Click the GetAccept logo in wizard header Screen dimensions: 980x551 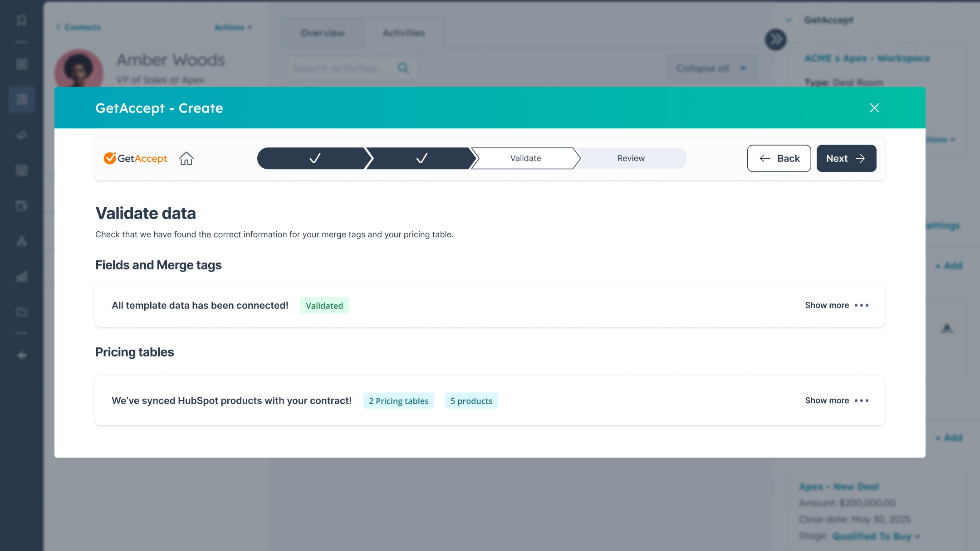coord(135,158)
